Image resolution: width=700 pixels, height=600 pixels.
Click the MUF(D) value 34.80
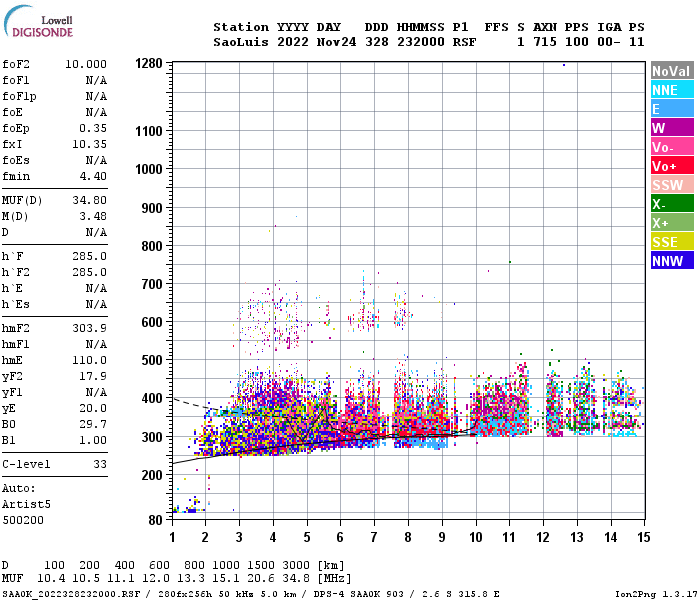[89, 200]
